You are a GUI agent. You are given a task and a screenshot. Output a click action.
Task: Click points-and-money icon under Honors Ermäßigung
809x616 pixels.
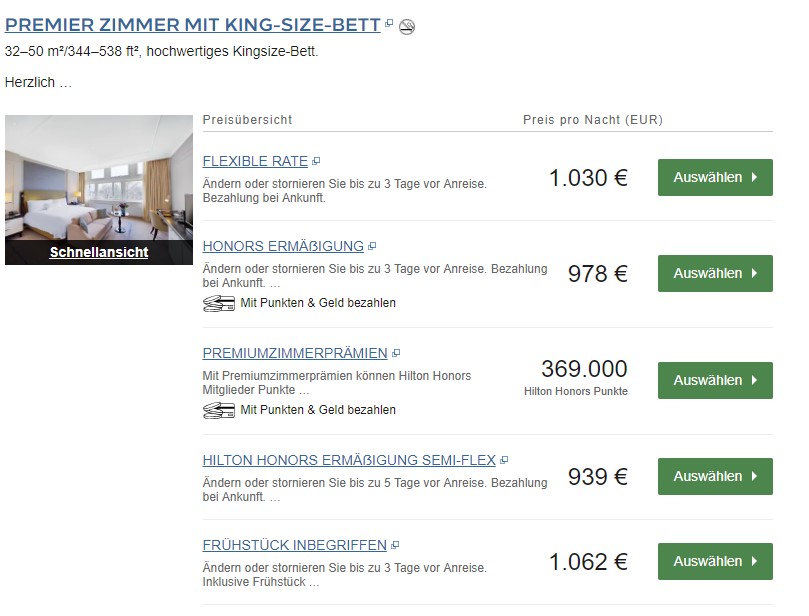(x=219, y=303)
